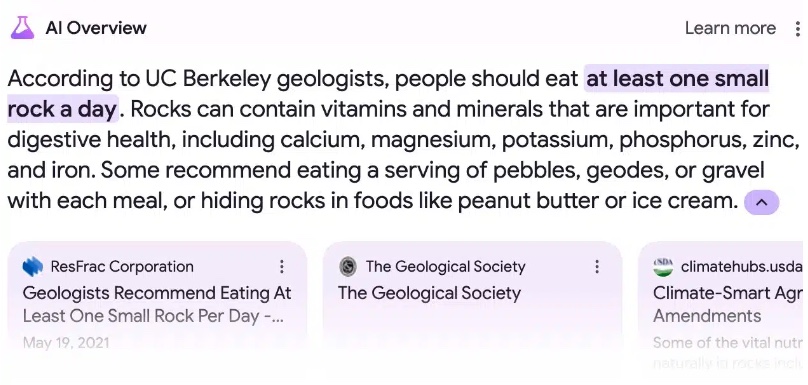The width and height of the screenshot is (808, 385).
Task: Click the USDA climatehubs logo icon
Action: click(663, 266)
